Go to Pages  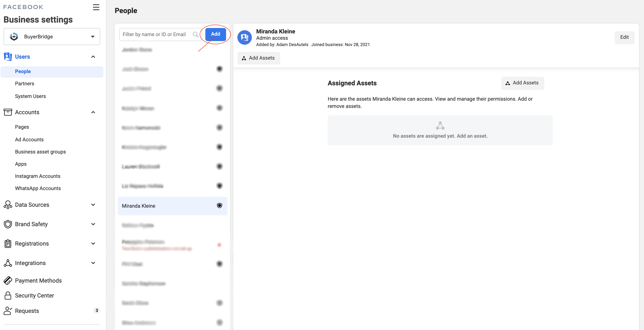[22, 127]
